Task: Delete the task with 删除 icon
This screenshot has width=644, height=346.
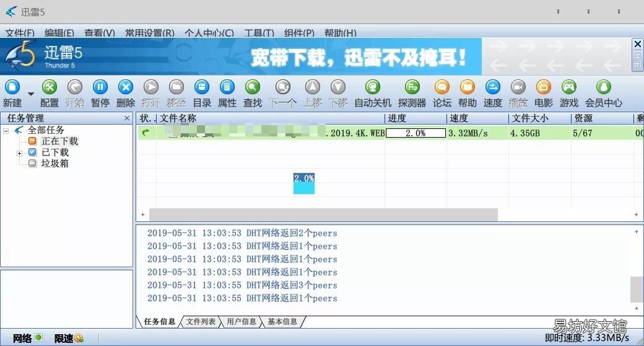Action: tap(126, 87)
